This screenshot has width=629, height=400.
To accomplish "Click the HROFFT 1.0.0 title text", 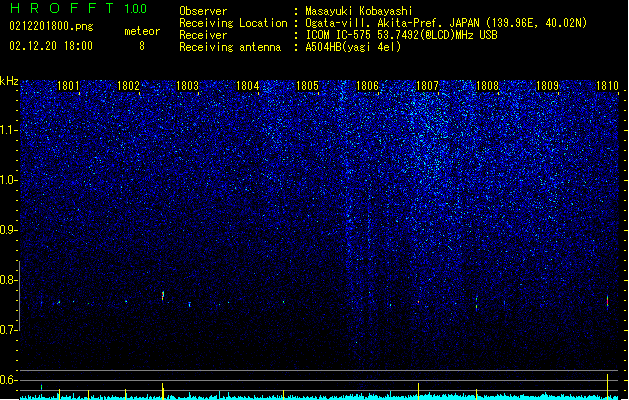I will click(x=78, y=8).
